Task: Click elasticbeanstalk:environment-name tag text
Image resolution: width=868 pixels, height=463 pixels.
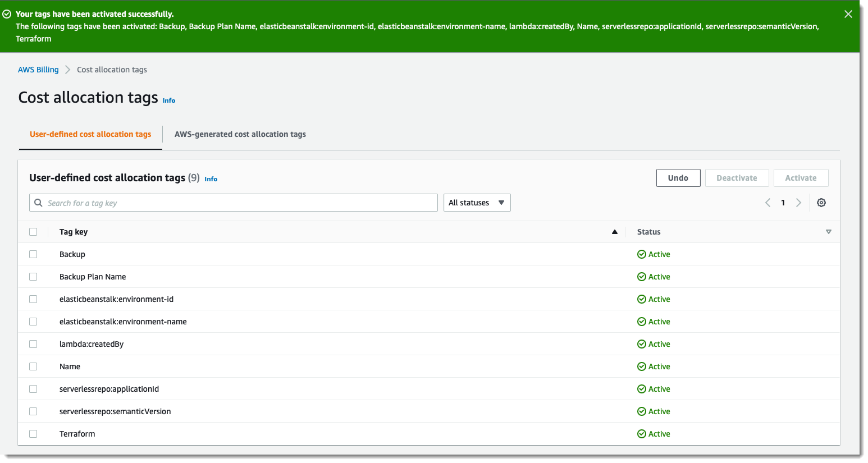Action: [x=123, y=322]
